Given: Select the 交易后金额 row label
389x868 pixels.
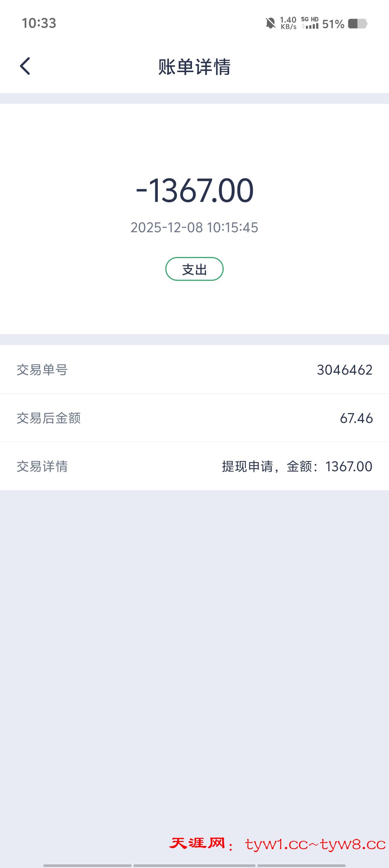Looking at the screenshot, I should [x=49, y=418].
